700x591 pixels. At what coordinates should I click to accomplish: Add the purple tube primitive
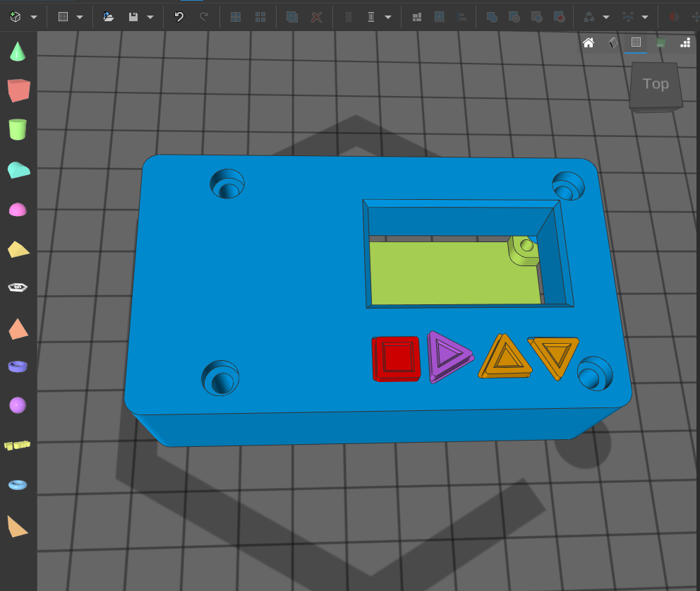pyautogui.click(x=18, y=366)
